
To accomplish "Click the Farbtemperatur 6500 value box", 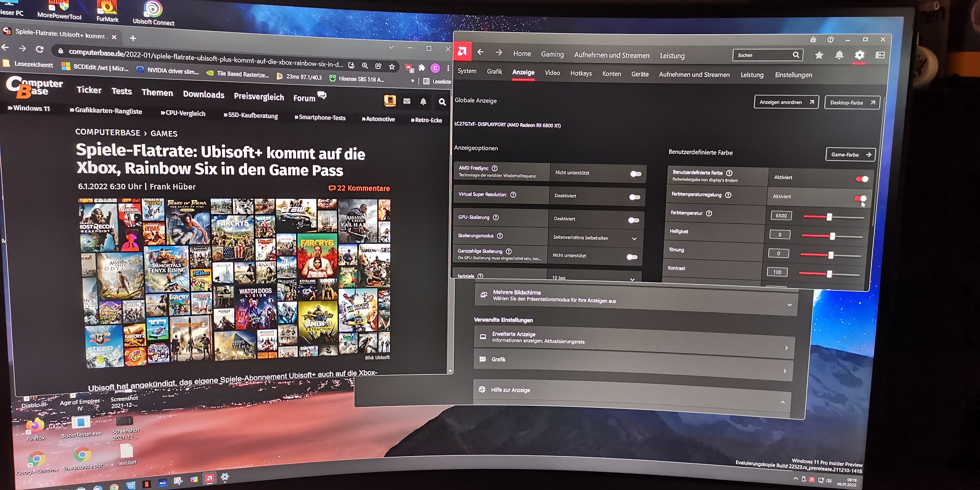I will click(781, 216).
